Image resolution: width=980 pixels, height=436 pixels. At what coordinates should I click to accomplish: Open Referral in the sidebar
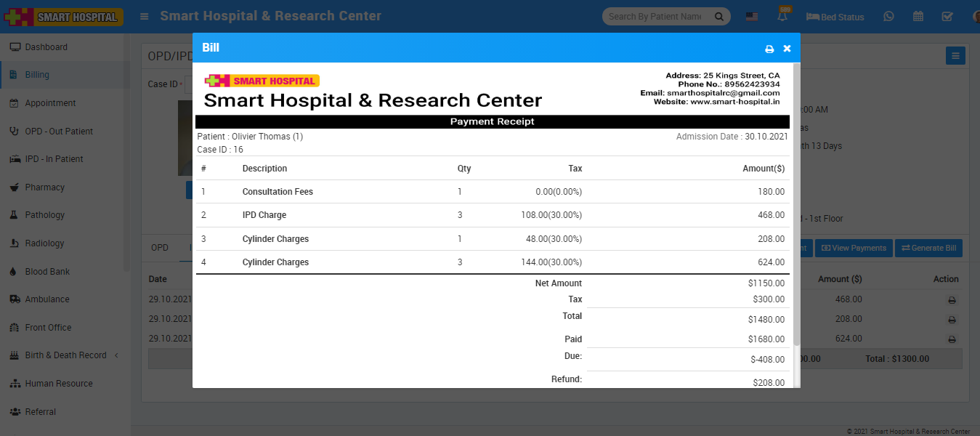(x=40, y=412)
